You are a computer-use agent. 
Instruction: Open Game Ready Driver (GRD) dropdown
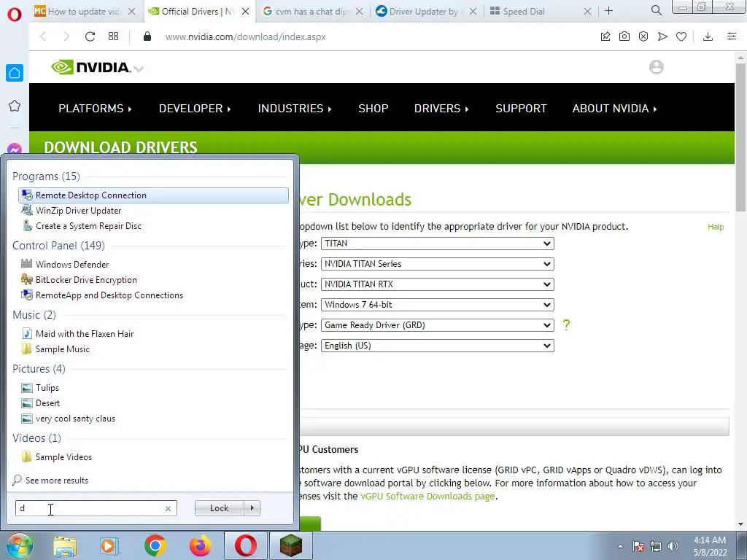[x=438, y=325]
